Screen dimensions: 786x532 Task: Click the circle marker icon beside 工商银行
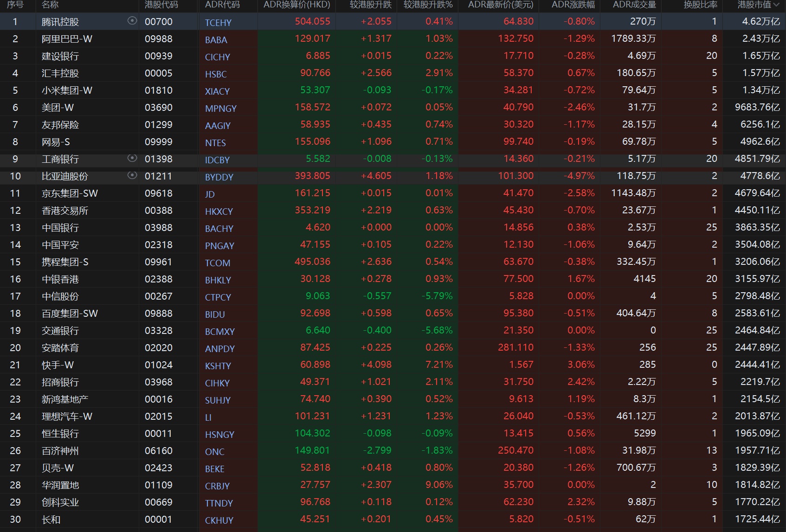click(132, 158)
